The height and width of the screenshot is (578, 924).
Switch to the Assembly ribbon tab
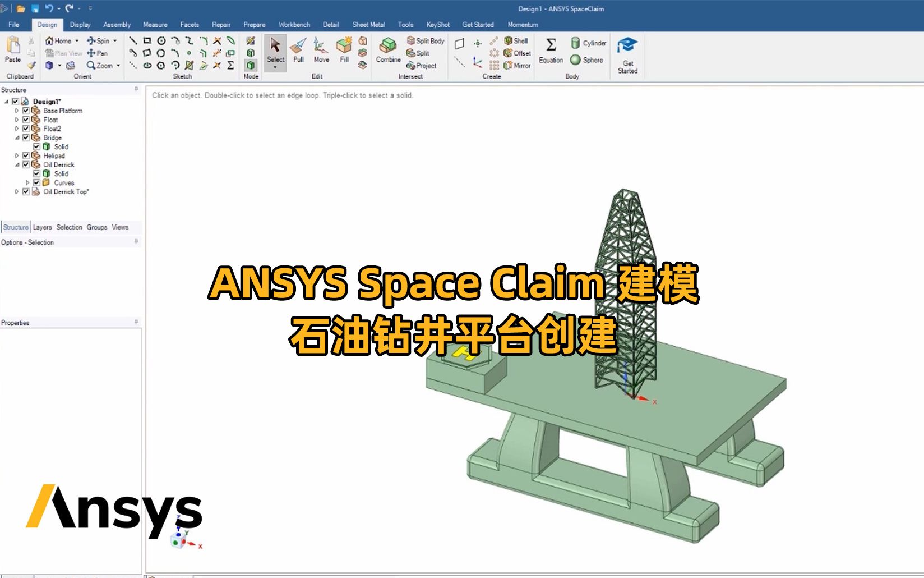(x=117, y=25)
